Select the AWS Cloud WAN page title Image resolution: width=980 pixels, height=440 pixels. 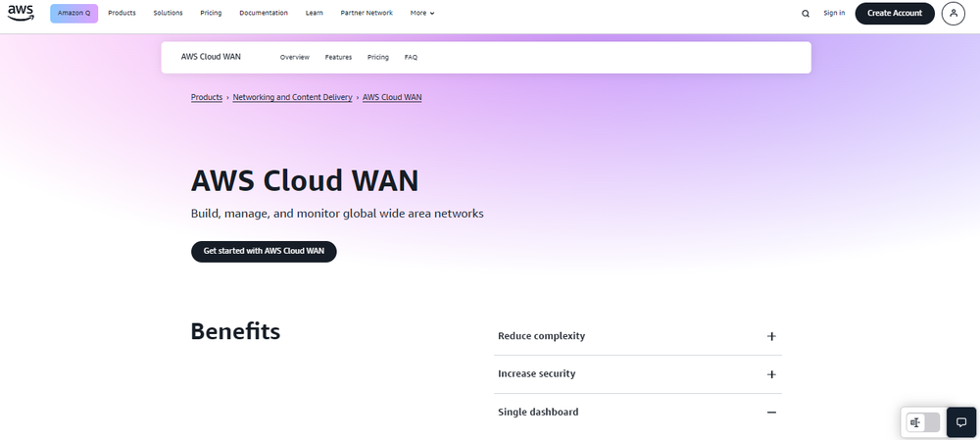(305, 180)
